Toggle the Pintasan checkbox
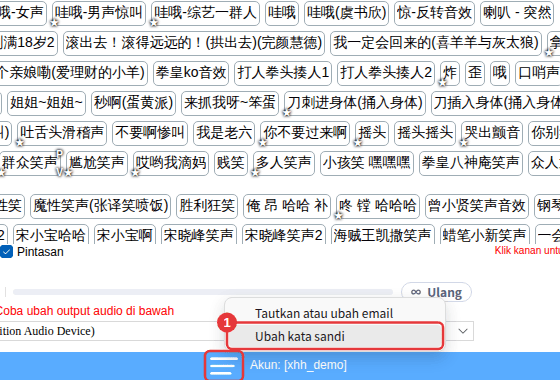 (x=6, y=252)
